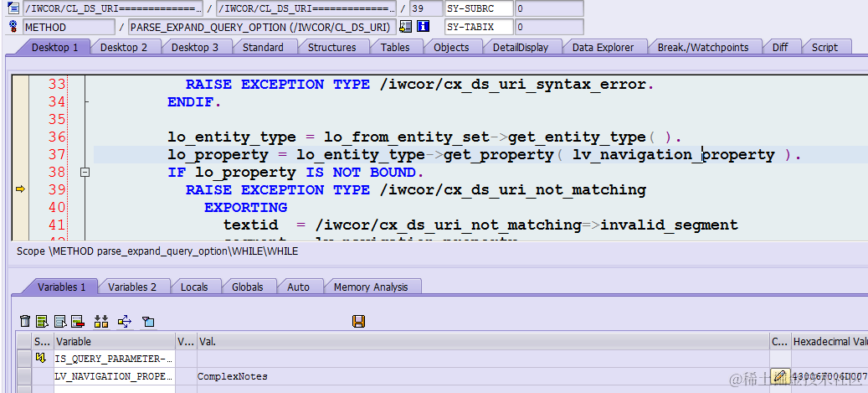The image size is (868, 393).
Task: Click the icon left of the blue info icon
Action: point(405,27)
